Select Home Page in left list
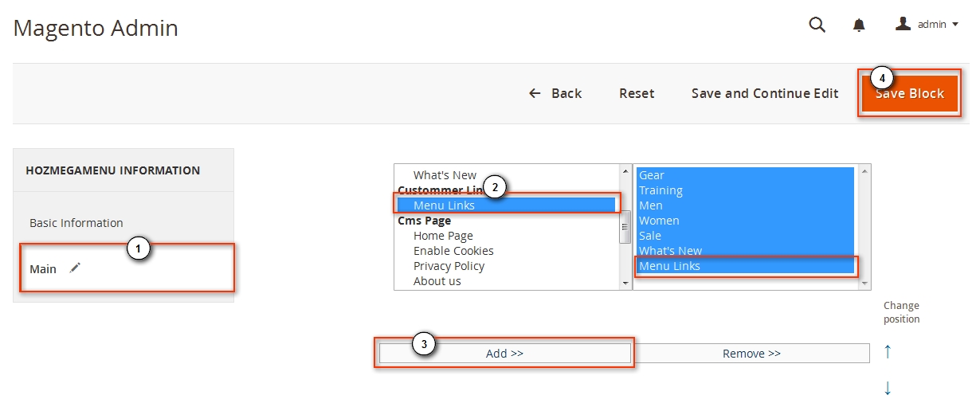Screen dimensions: 980x403 pyautogui.click(x=443, y=236)
